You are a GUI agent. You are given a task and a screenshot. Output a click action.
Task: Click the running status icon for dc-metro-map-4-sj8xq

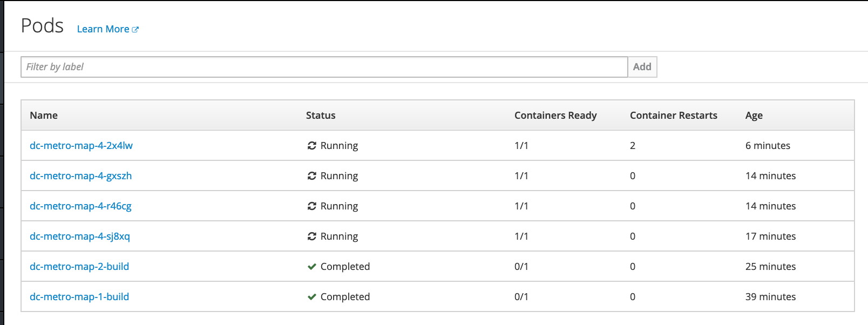pos(311,236)
